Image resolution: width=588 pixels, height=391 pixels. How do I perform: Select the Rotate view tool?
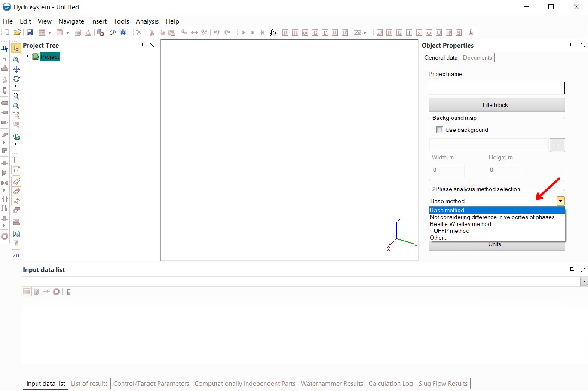tap(16, 79)
